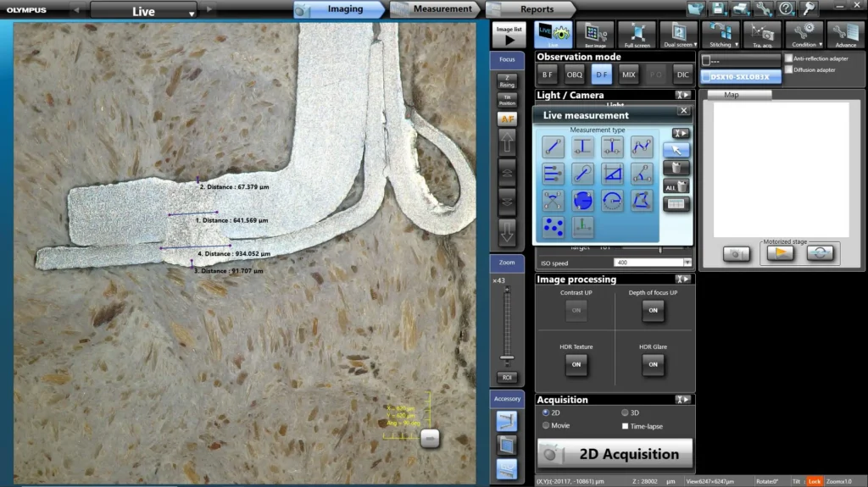This screenshot has width=868, height=487.
Task: Select the Movie acquisition radio button
Action: [x=546, y=425]
